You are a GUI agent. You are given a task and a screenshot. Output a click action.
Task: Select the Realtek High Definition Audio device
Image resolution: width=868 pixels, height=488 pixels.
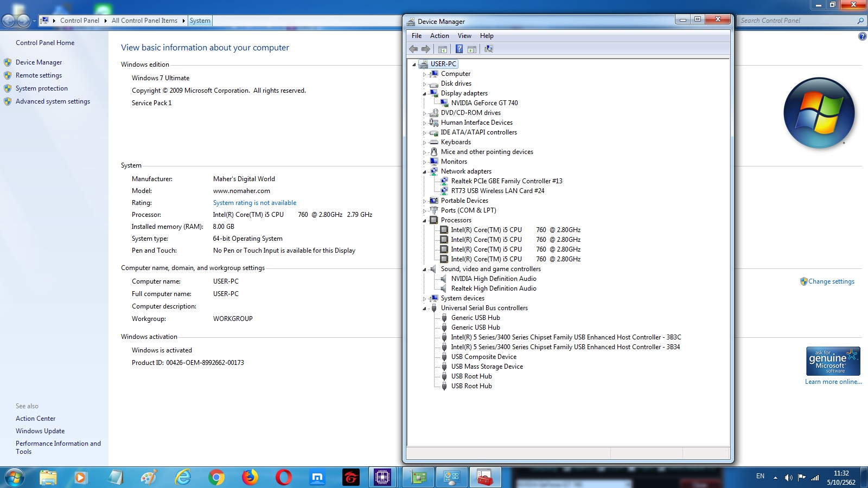(x=494, y=288)
